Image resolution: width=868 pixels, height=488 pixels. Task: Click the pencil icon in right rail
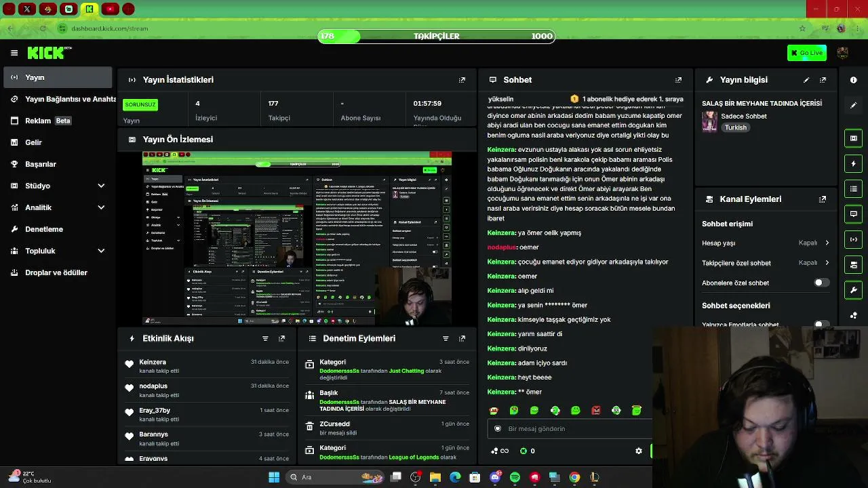[854, 105]
